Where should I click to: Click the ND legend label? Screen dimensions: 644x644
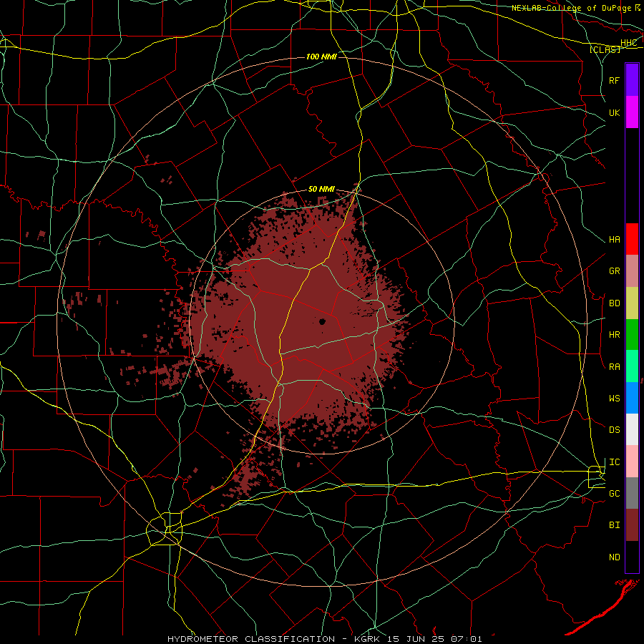click(615, 557)
